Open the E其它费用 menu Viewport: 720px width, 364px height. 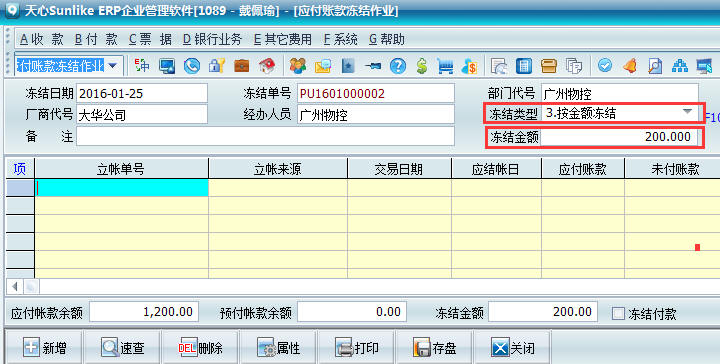point(282,39)
